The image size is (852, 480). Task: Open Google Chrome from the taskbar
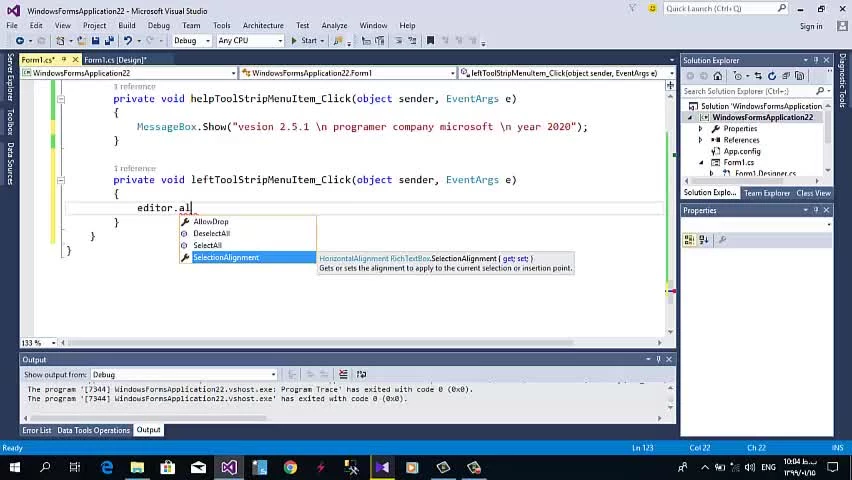pos(290,467)
